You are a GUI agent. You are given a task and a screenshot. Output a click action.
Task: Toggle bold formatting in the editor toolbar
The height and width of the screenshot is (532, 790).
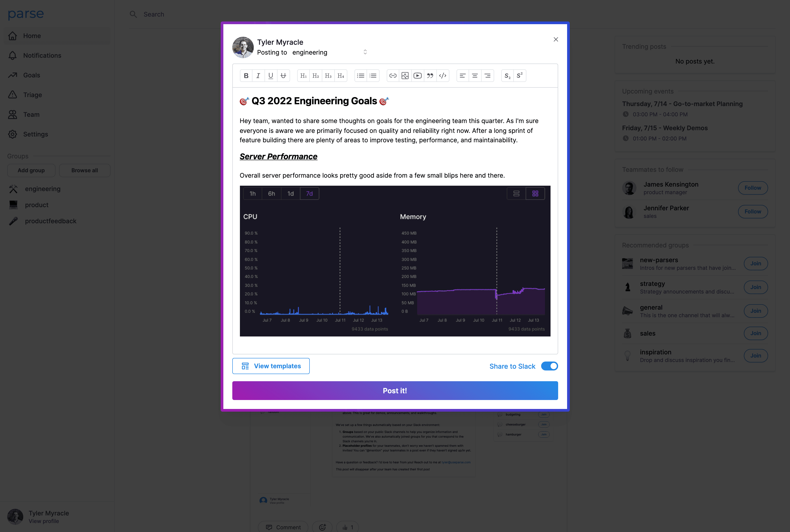[x=246, y=76]
